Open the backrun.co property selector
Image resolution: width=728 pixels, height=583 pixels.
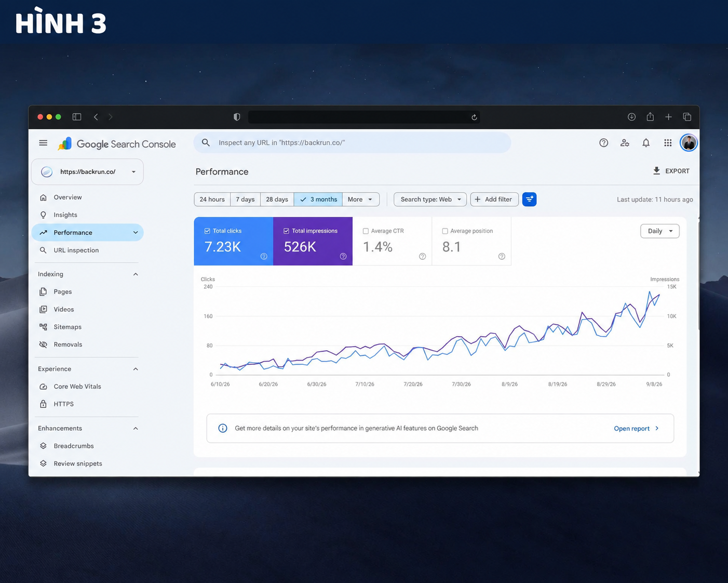tap(87, 172)
